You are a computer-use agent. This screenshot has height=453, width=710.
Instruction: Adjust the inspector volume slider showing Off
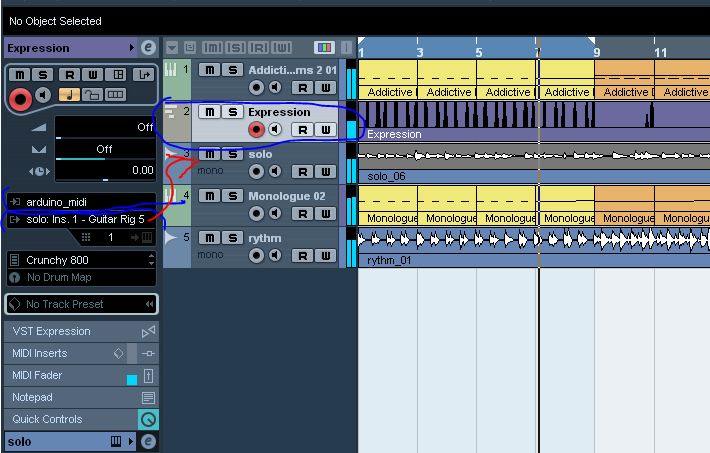[105, 128]
